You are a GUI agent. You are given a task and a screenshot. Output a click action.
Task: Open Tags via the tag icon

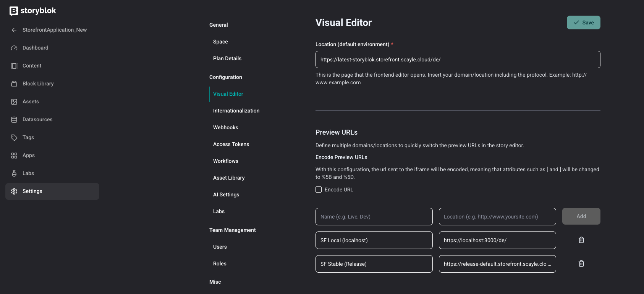click(14, 138)
